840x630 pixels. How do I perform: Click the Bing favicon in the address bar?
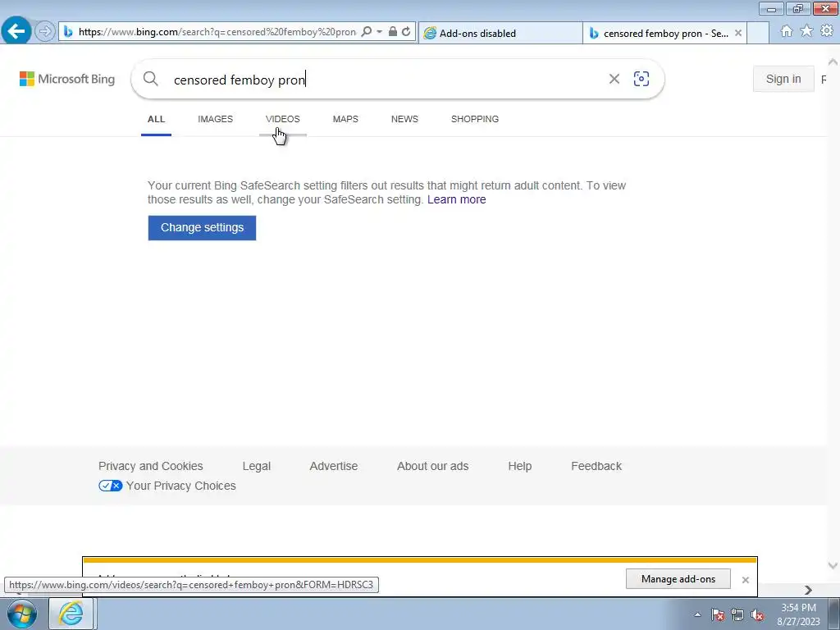point(68,32)
